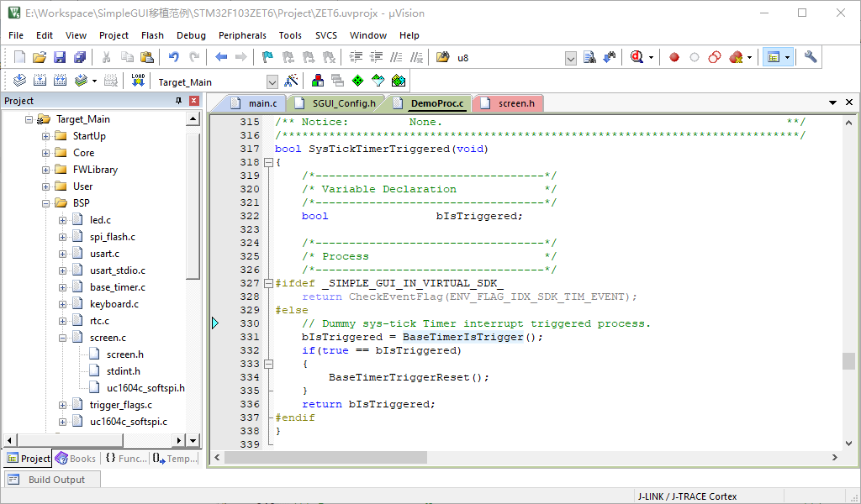861x504 pixels.
Task: Select trigger_flags.c in the project tree
Action: click(x=121, y=405)
